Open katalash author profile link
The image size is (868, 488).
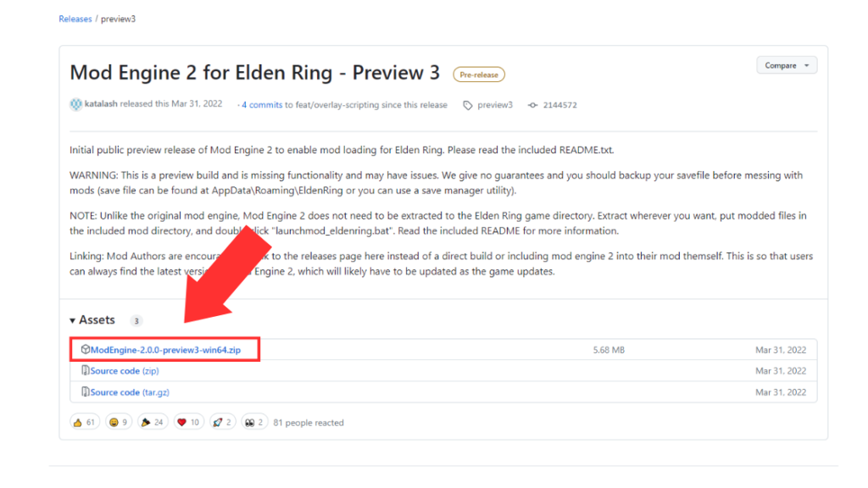[101, 103]
